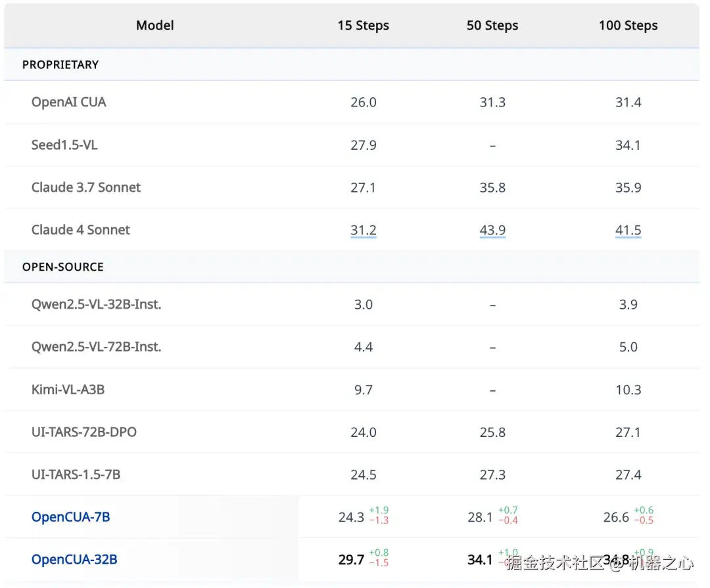The image size is (710, 588).
Task: Click Claude 4 Sonnet's underlined 43.9 score
Action: 492,230
